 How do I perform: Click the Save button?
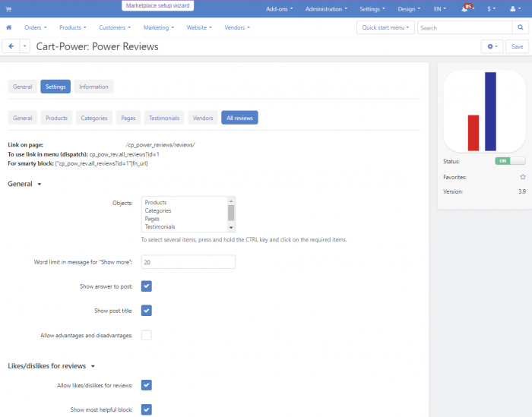(x=517, y=46)
